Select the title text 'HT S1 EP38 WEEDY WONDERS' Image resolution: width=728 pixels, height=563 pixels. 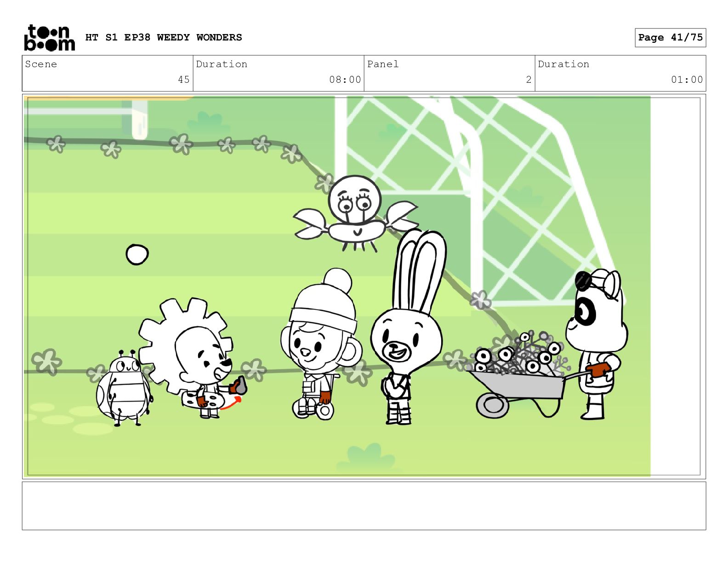point(164,37)
